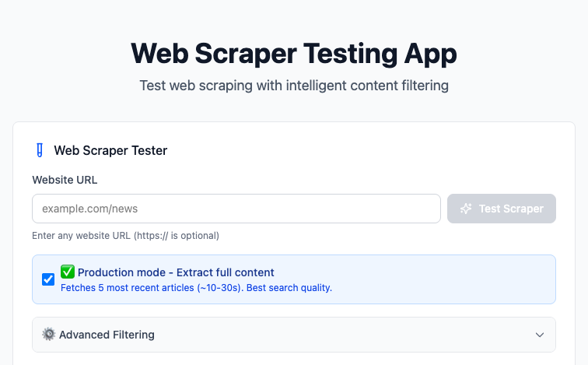Expand the Advanced Filtering section by its title
This screenshot has height=365, width=588.
tap(107, 335)
